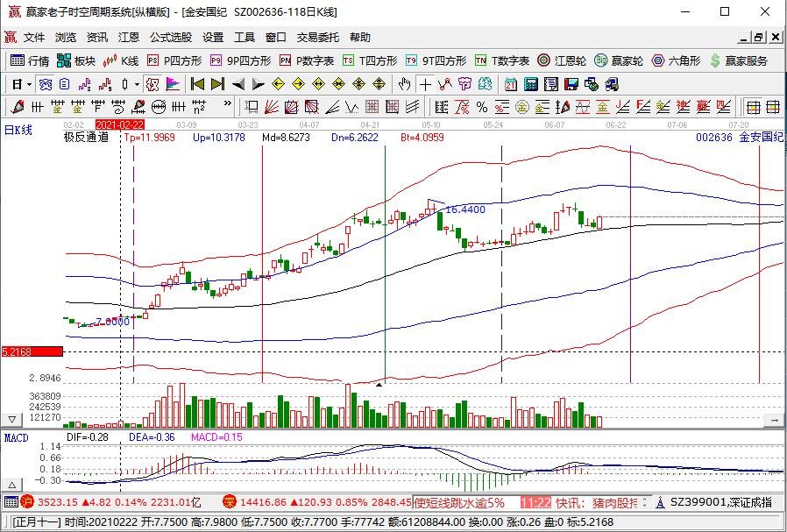787x532 pixels.
Task: Open the notepad icon in toolbar
Action: click(x=550, y=84)
